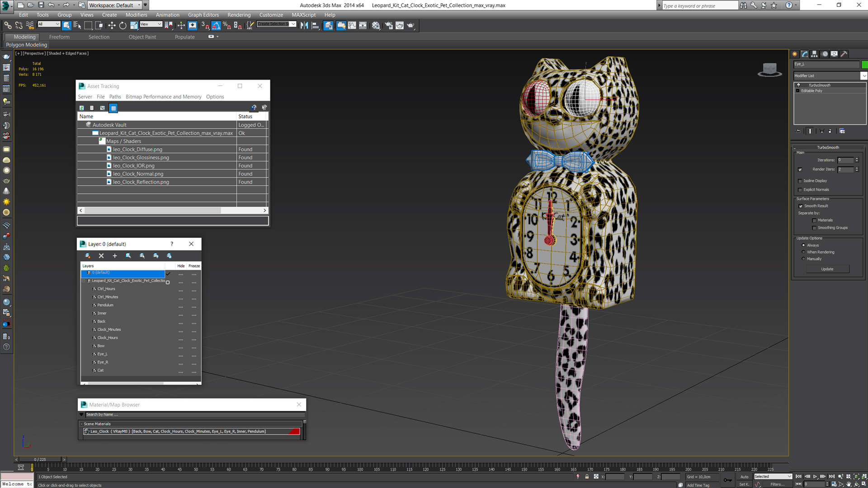This screenshot has height=488, width=868.
Task: Select the When Rendering radio option
Action: (803, 252)
